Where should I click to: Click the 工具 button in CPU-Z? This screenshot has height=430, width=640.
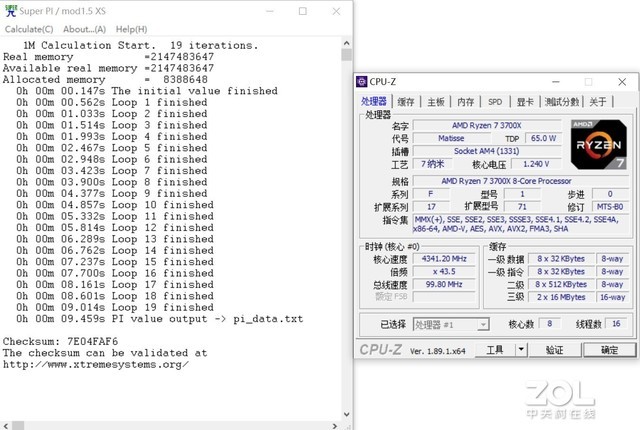point(495,350)
